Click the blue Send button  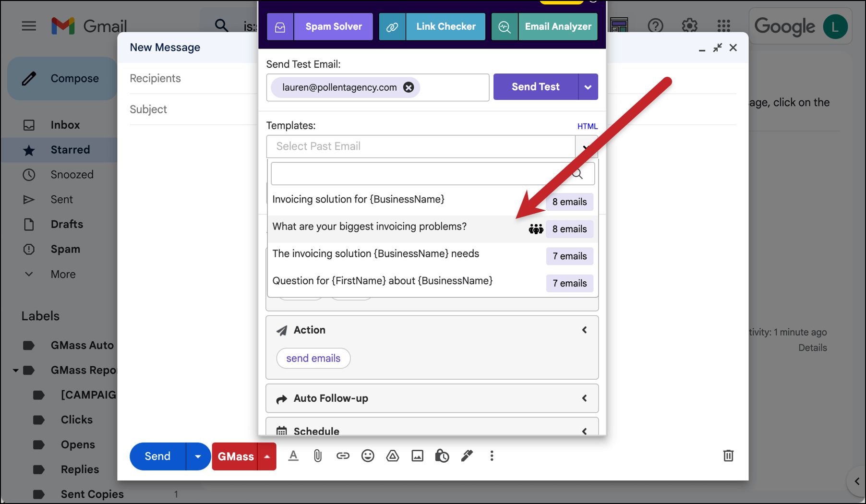click(157, 456)
